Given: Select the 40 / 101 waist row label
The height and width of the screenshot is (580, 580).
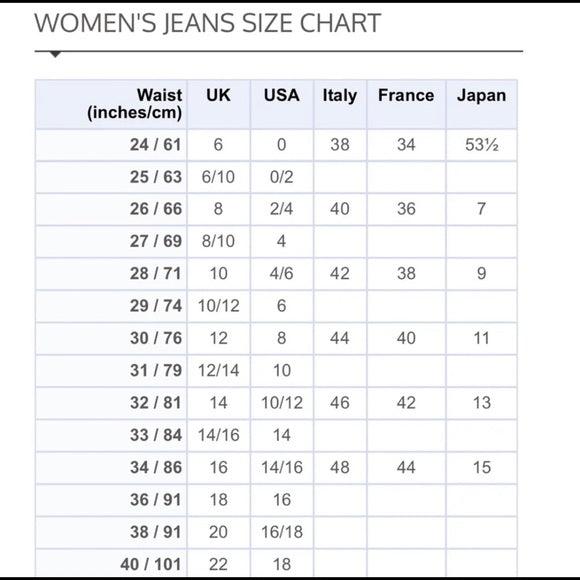Looking at the screenshot, I should 151,564.
